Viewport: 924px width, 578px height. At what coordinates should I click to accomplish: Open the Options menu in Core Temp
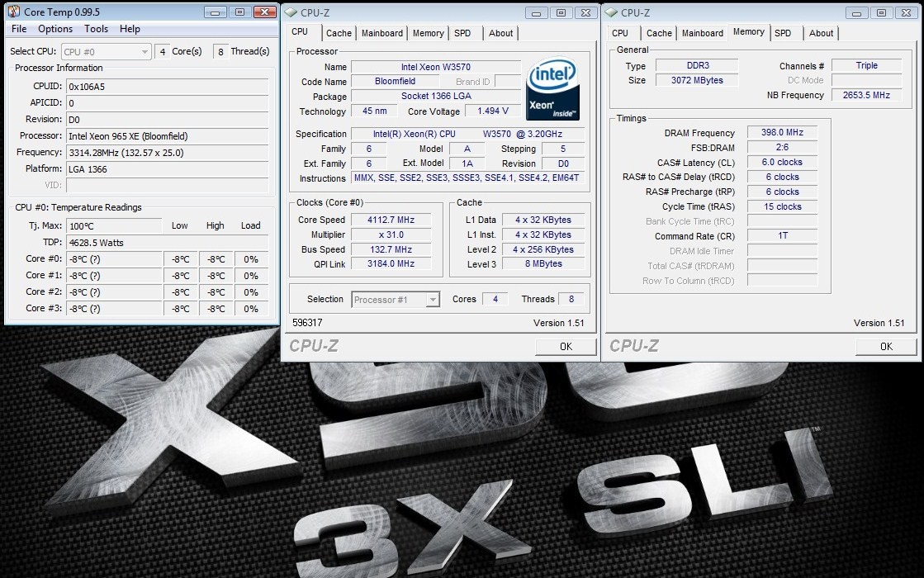point(55,29)
